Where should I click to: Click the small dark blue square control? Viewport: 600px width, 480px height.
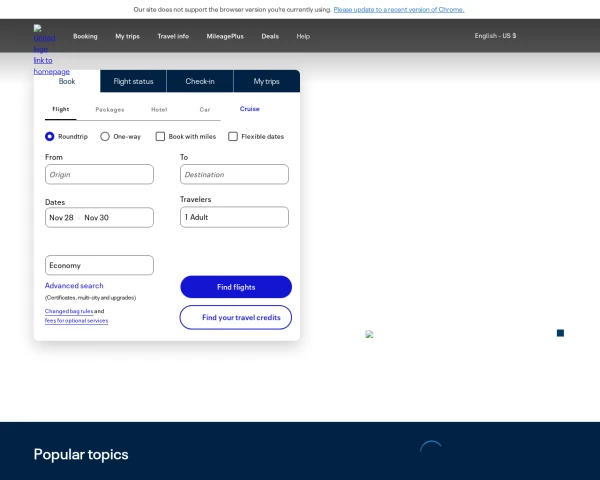pyautogui.click(x=560, y=333)
